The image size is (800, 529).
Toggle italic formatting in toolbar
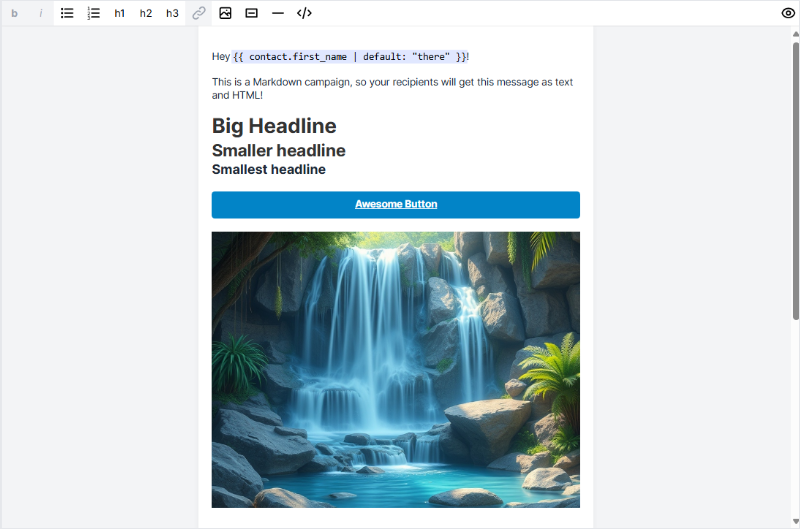point(41,13)
